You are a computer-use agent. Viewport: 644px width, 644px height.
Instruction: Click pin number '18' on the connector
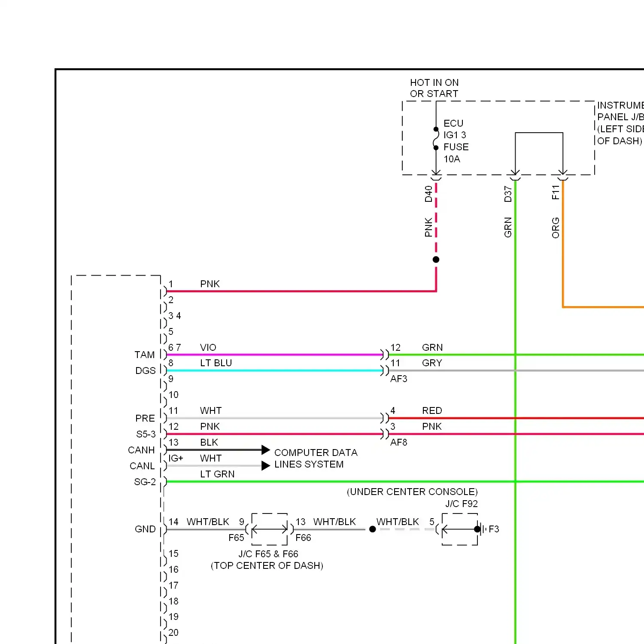[173, 601]
